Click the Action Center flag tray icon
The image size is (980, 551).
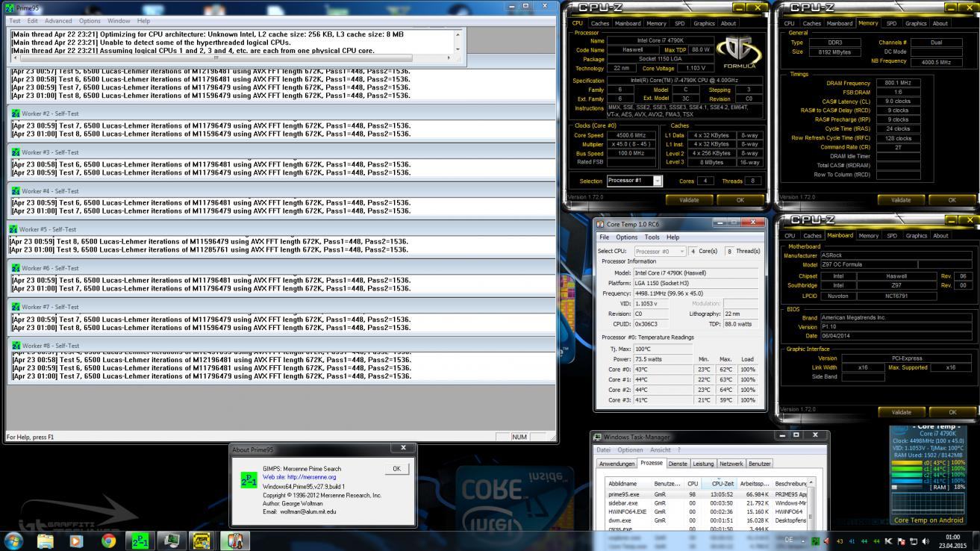[x=901, y=541]
